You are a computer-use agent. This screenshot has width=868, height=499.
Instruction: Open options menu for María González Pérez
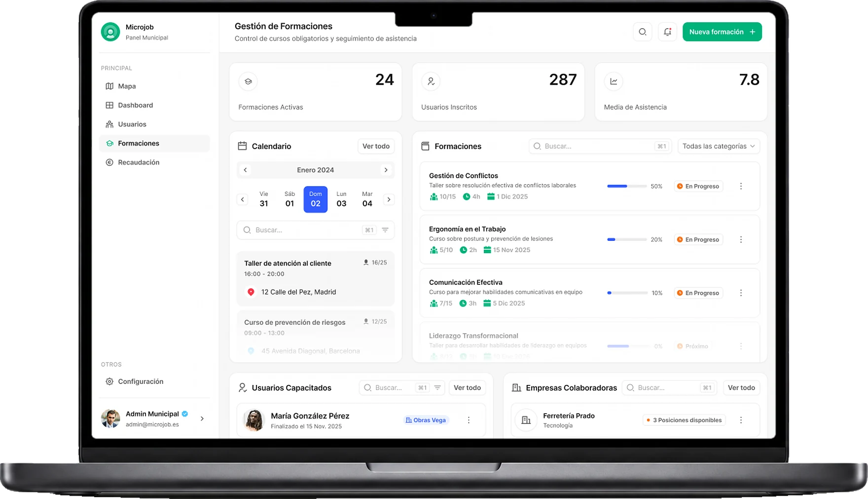coord(469,420)
